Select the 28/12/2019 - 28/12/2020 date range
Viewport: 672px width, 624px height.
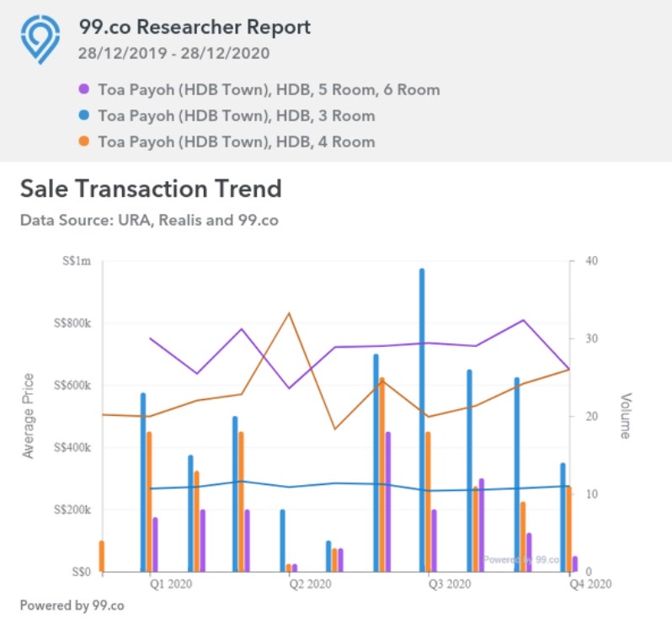173,54
